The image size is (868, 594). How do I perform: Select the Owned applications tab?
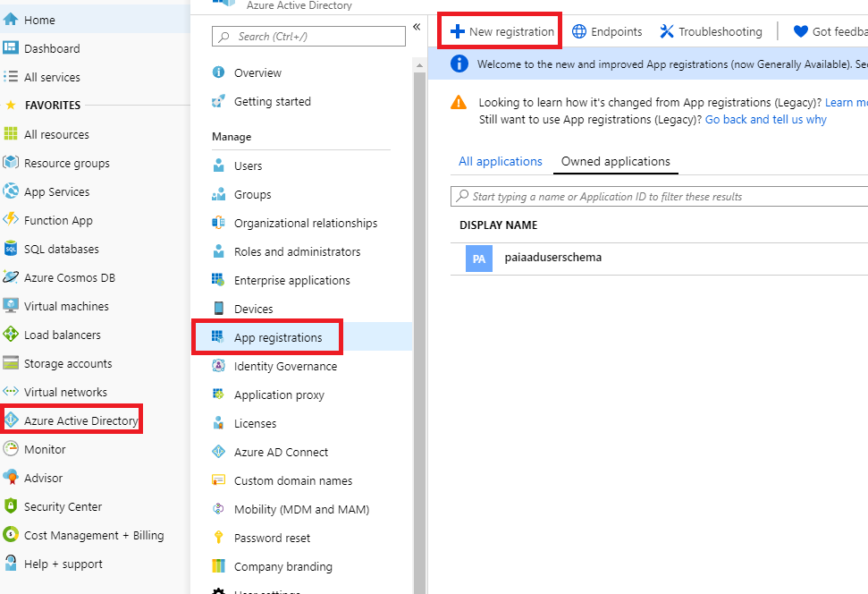coord(616,161)
